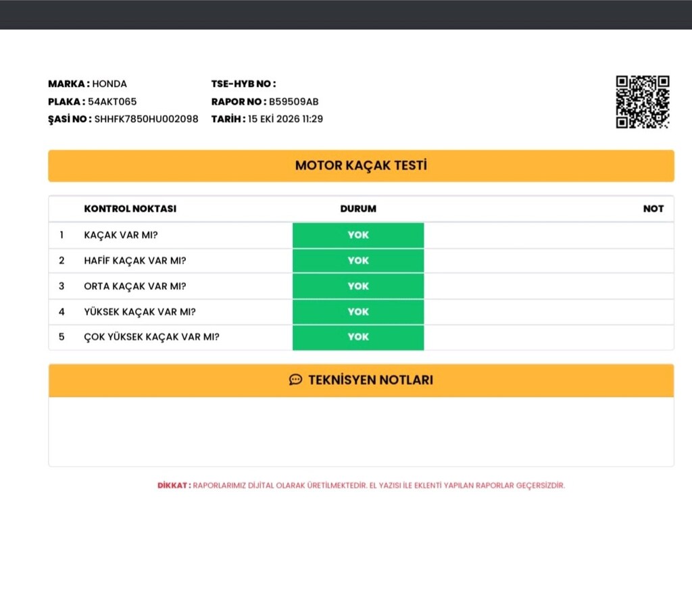
Task: Click the DURUM column header
Action: (x=358, y=209)
